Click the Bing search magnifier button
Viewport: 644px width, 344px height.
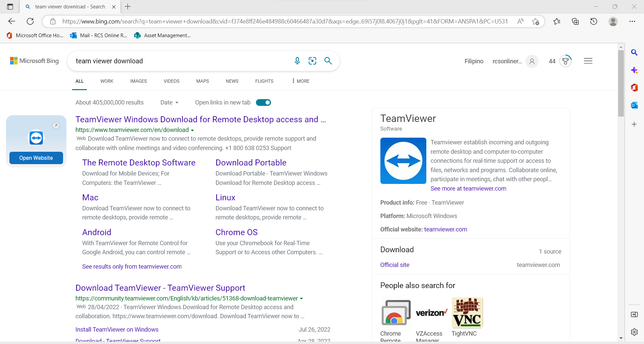pos(328,61)
